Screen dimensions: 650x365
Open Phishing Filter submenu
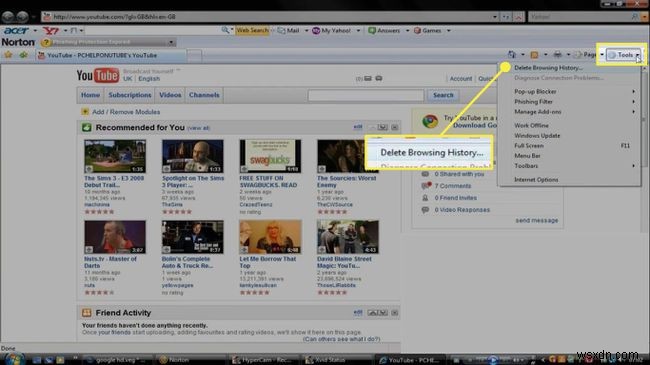[x=569, y=102]
